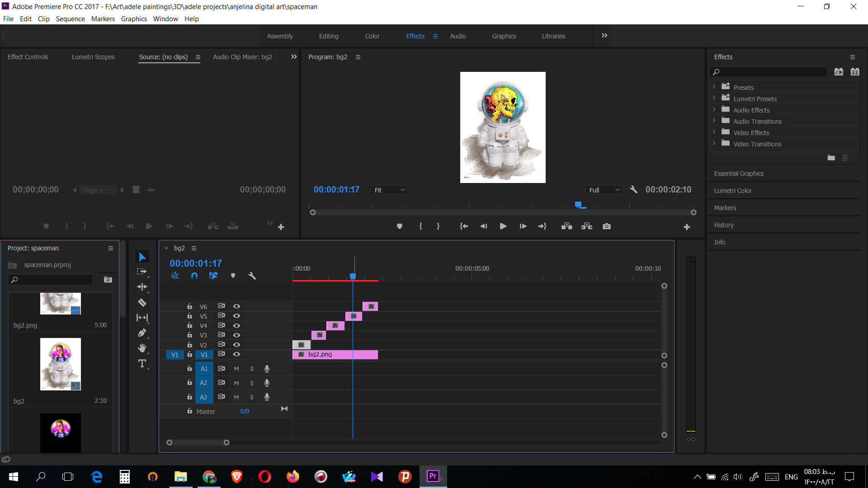Select the Slip tool

(x=142, y=318)
